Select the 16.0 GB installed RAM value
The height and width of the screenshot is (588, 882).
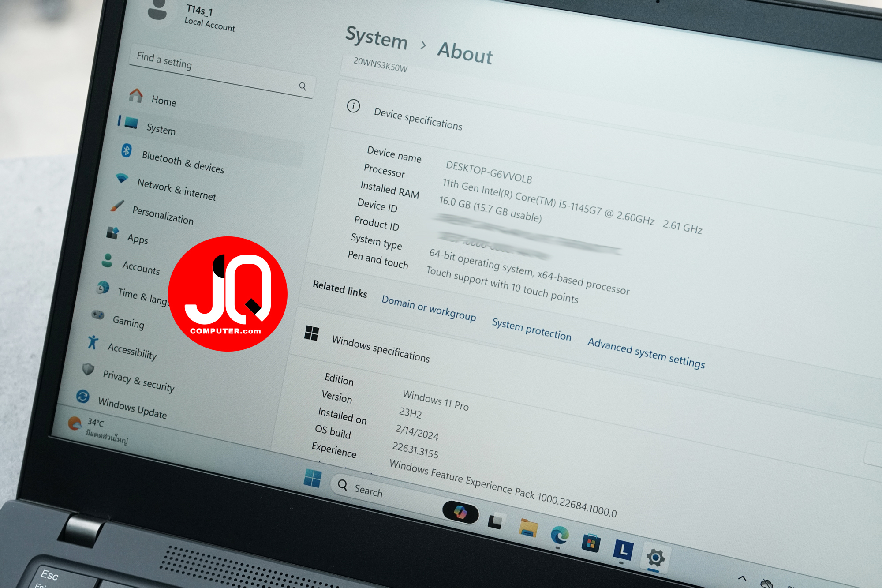coord(490,209)
